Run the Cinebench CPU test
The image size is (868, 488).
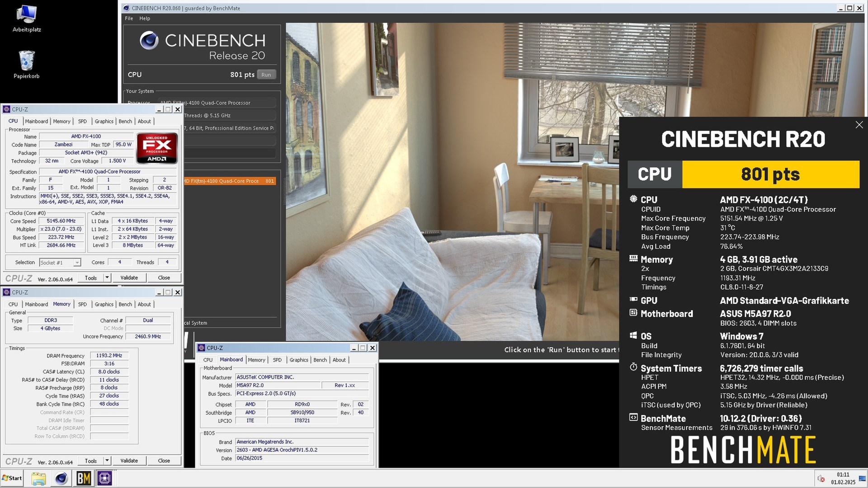pos(266,75)
